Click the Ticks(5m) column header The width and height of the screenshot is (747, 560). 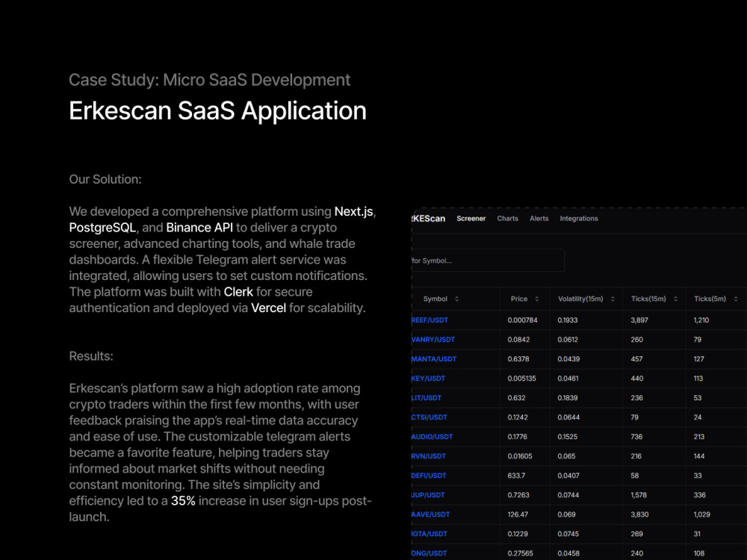click(x=710, y=299)
